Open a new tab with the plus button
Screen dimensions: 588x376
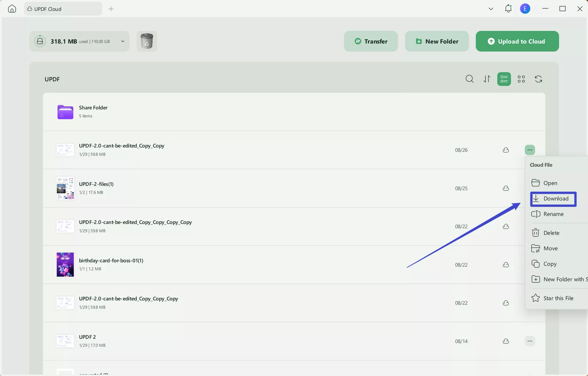point(111,9)
